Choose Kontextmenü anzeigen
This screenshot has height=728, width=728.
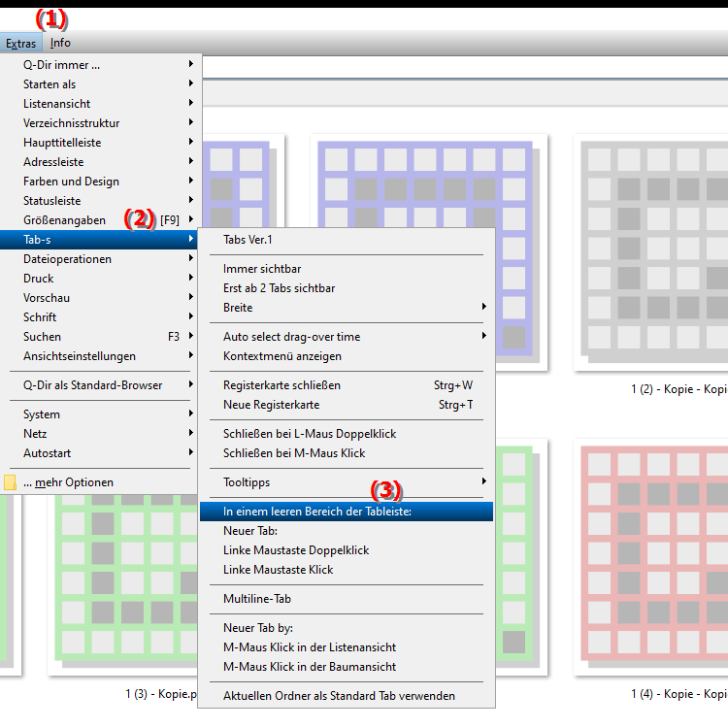pos(282,356)
